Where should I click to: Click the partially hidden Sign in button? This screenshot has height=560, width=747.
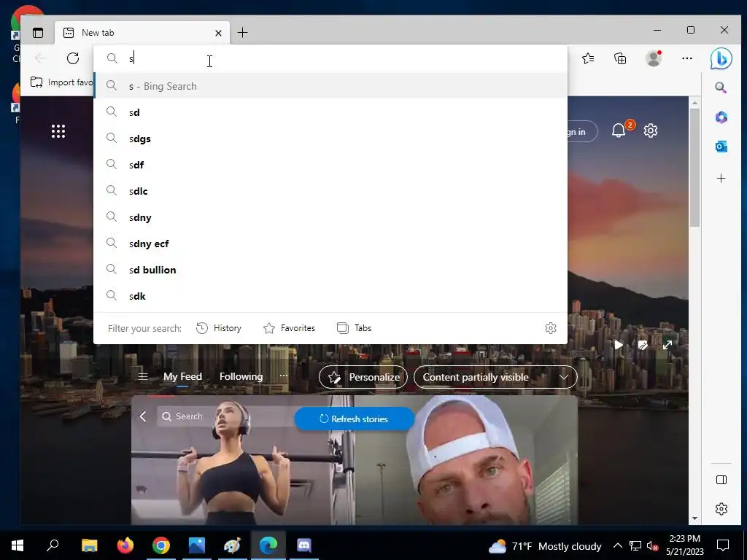coord(582,132)
